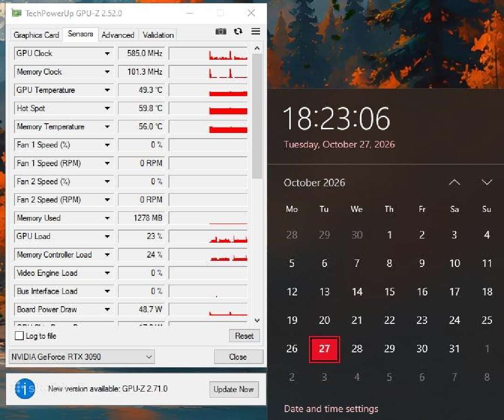Click the October 2026 month header
The height and width of the screenshot is (420, 504).
(x=315, y=182)
